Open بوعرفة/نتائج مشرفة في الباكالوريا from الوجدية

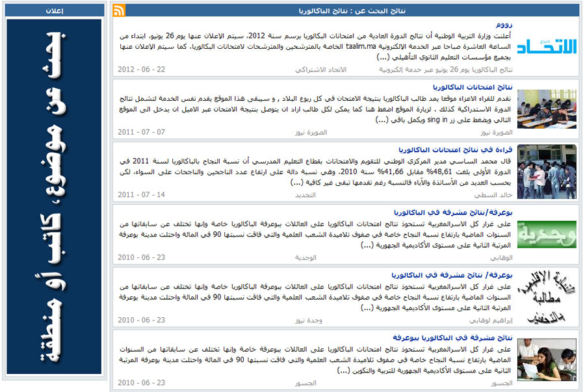point(453,212)
